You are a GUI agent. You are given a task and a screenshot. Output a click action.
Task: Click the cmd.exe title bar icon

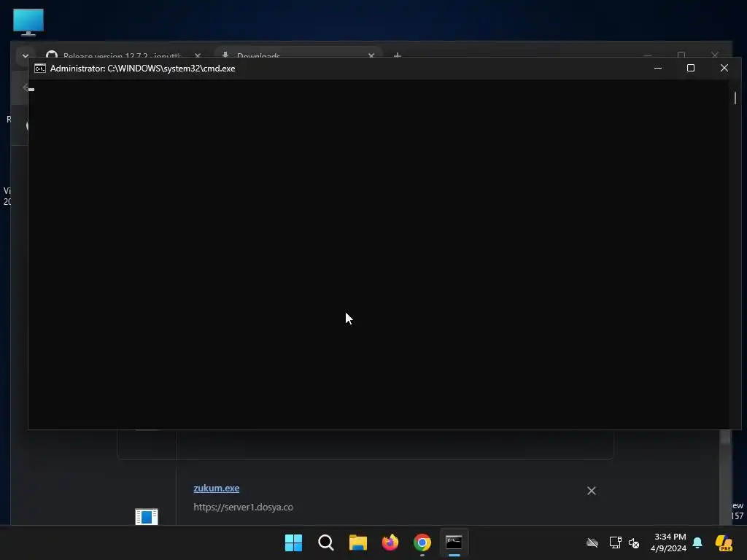click(x=40, y=69)
